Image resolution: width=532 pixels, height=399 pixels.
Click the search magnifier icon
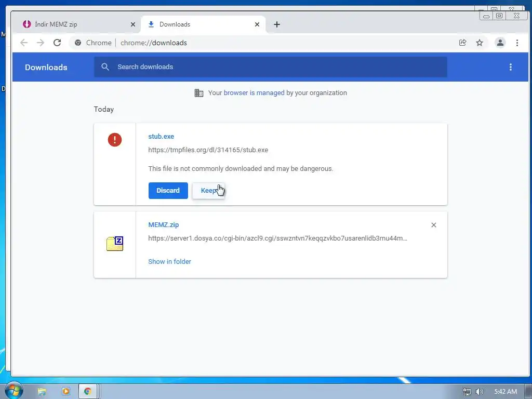tap(105, 67)
